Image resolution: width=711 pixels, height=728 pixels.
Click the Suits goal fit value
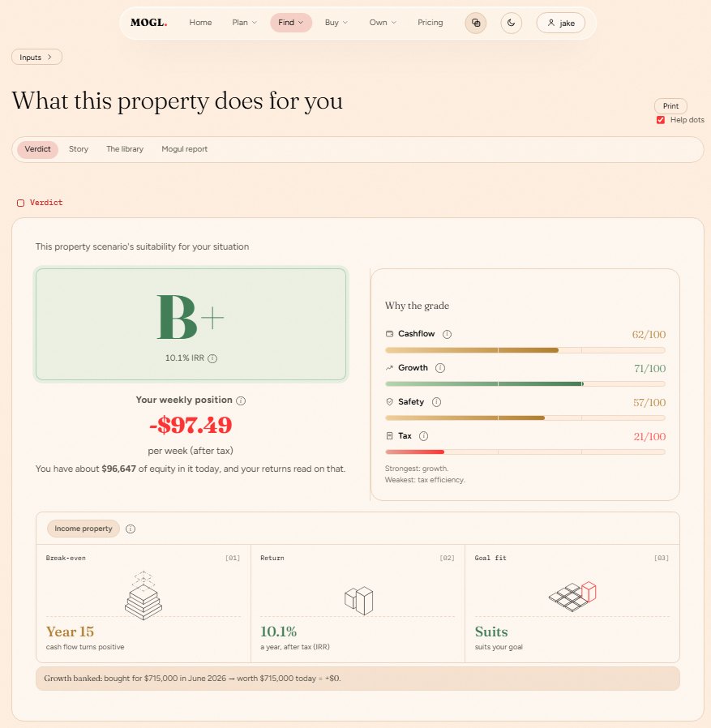pos(491,632)
